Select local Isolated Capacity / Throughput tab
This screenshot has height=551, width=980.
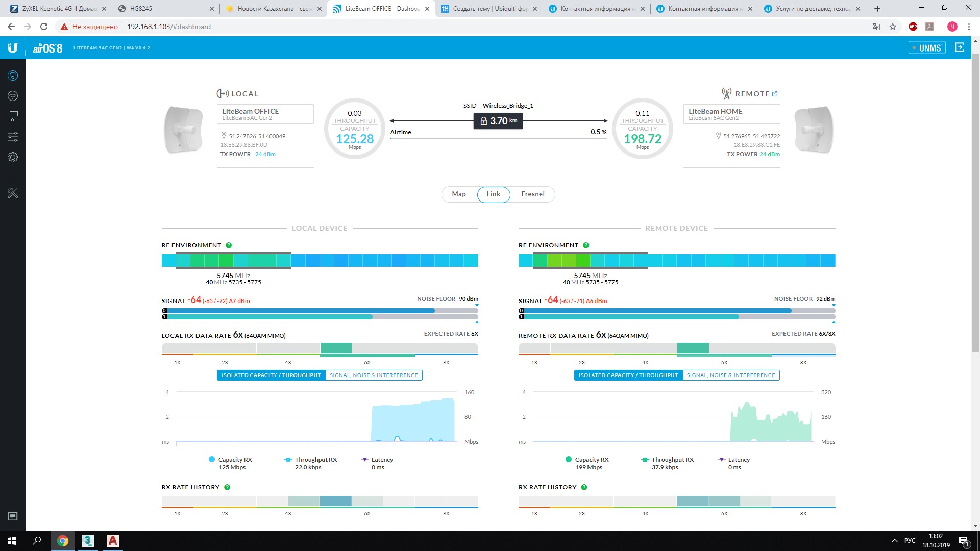[271, 375]
